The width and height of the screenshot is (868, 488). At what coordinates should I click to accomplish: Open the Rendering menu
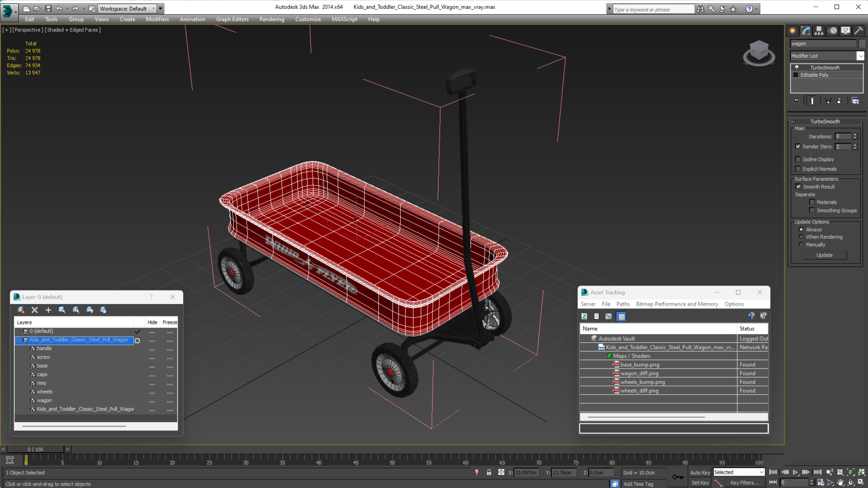(271, 19)
